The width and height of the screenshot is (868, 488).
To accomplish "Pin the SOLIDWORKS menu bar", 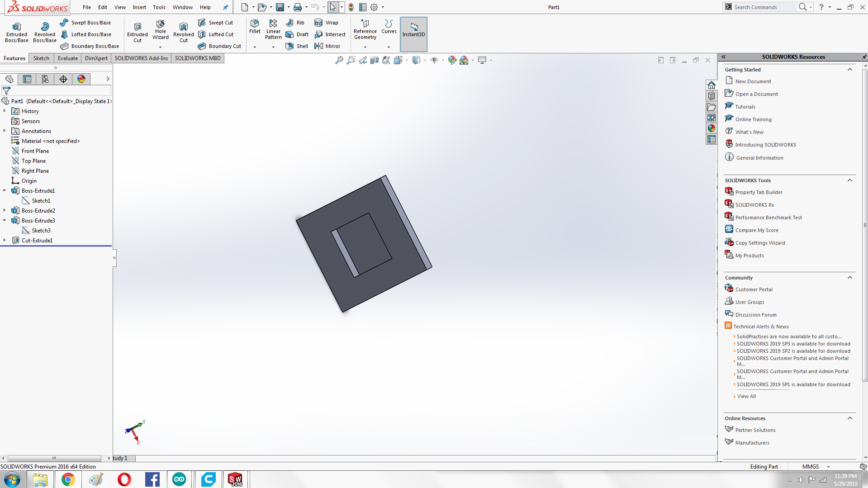I will pos(225,7).
